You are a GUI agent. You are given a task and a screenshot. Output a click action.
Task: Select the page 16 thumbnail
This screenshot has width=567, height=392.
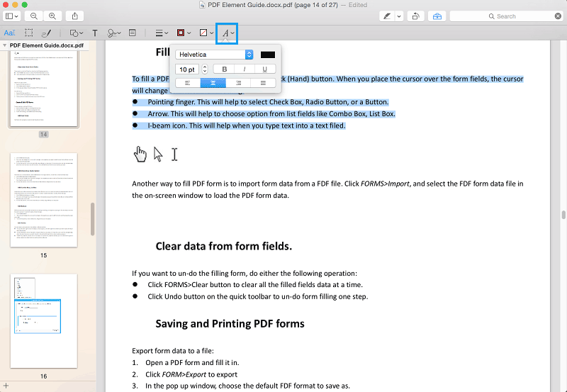(x=44, y=321)
